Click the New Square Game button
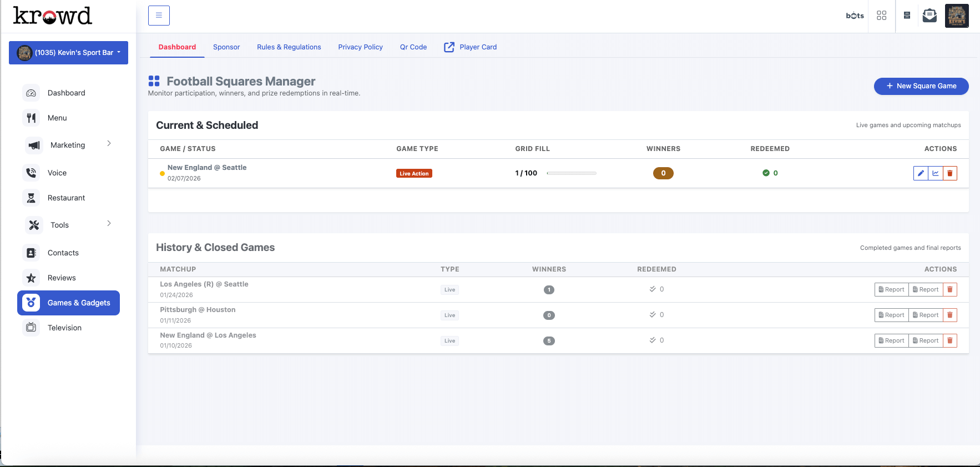The image size is (980, 467). tap(921, 86)
